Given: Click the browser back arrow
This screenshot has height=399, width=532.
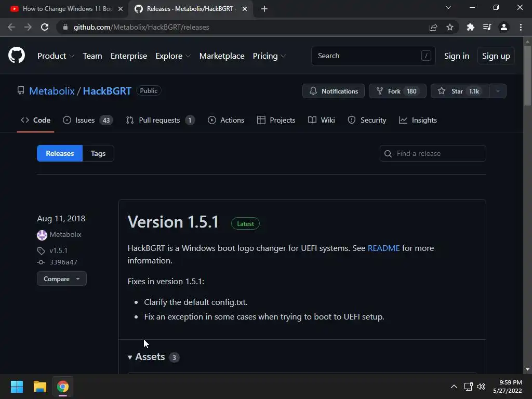Looking at the screenshot, I should (x=11, y=27).
